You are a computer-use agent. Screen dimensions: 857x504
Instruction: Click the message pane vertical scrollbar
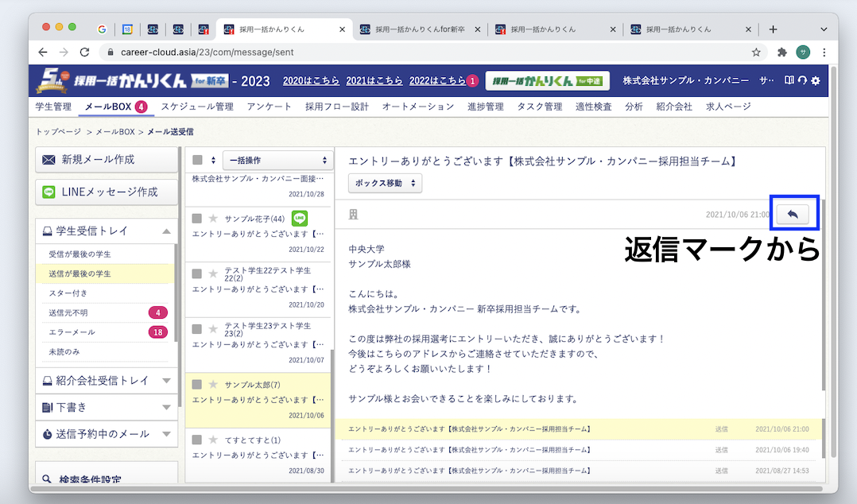pos(823,295)
